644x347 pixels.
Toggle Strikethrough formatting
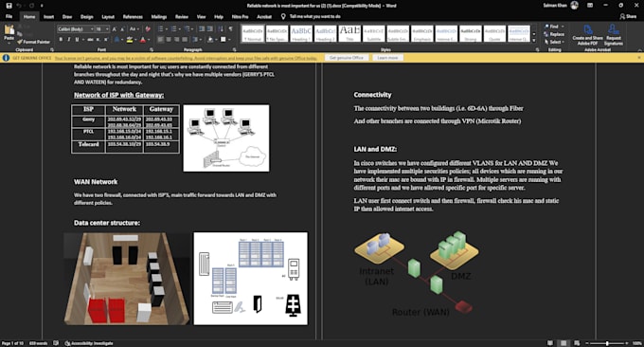[x=90, y=40]
